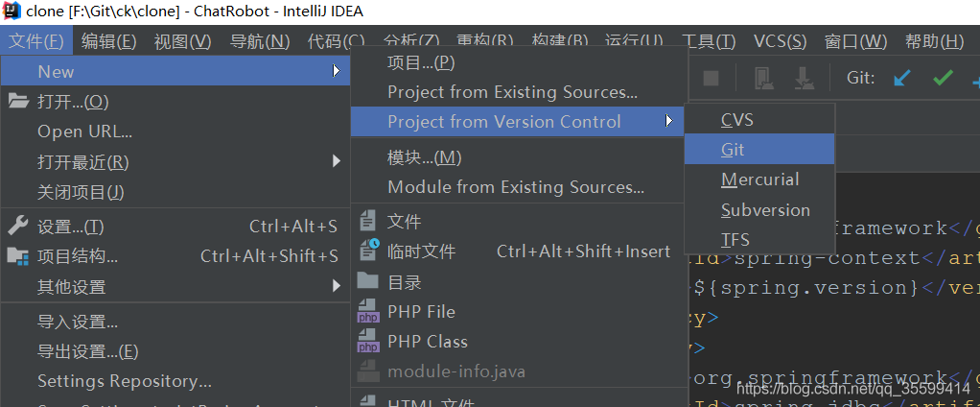Choose Mercurial in the submenu
The image size is (980, 407).
(759, 180)
